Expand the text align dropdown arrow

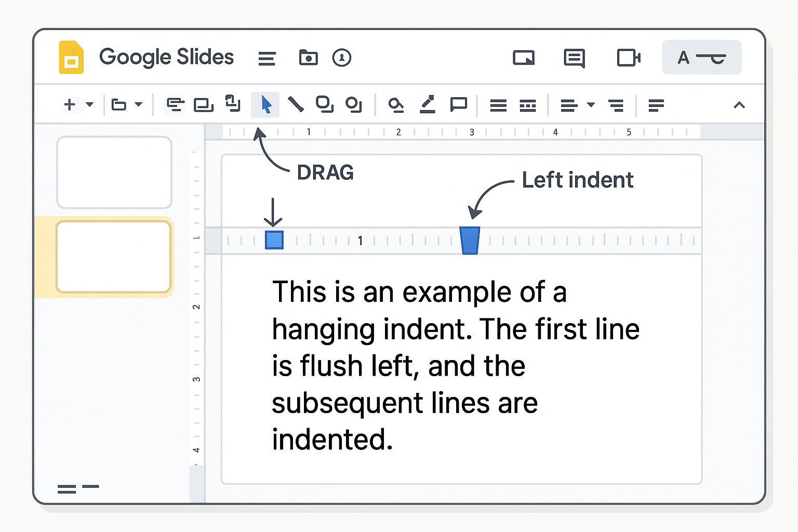click(x=591, y=104)
